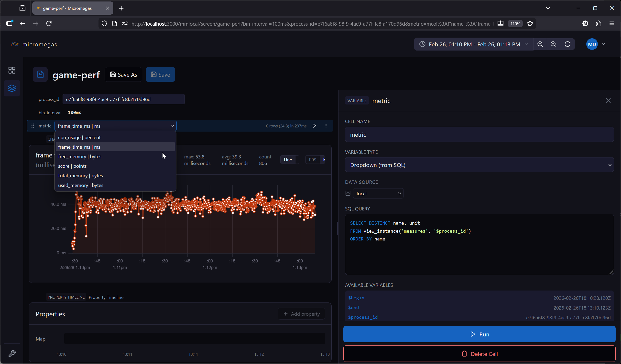
Task: Expand the Variable Type dropdown
Action: 479,165
